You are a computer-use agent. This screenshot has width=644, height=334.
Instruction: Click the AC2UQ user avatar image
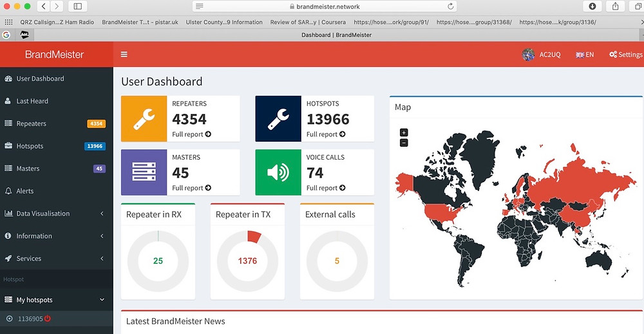coord(528,54)
